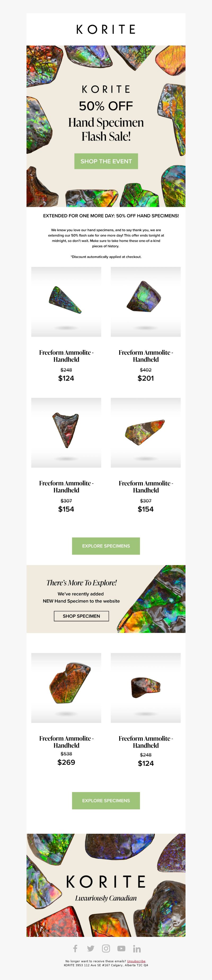The width and height of the screenshot is (212, 980).
Task: Click the outlined SHOP SPECIMEN button
Action: [81, 616]
